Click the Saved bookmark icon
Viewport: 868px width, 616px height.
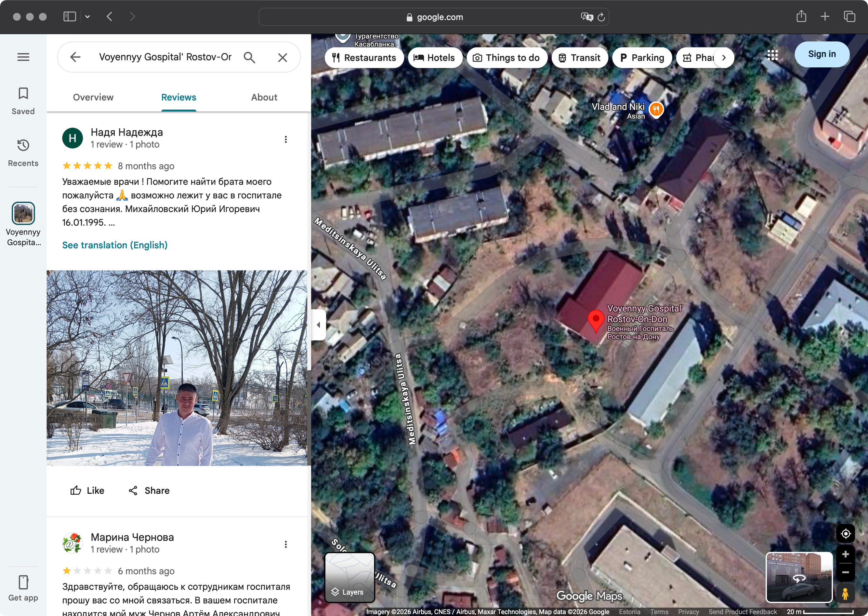point(23,93)
